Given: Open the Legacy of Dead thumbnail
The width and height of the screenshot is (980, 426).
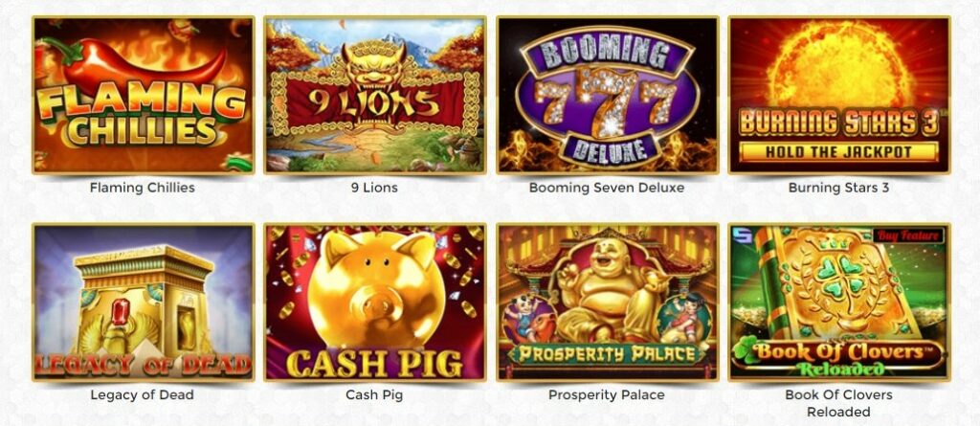Looking at the screenshot, I should (144, 303).
